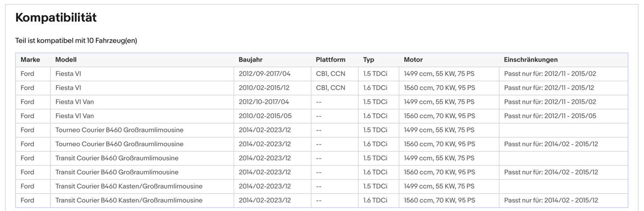Select the Baujahr cell 2012/09-2017/04

point(264,74)
